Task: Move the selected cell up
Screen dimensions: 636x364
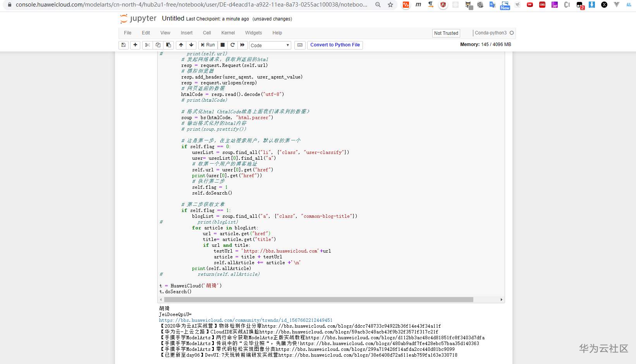Action: [x=181, y=45]
